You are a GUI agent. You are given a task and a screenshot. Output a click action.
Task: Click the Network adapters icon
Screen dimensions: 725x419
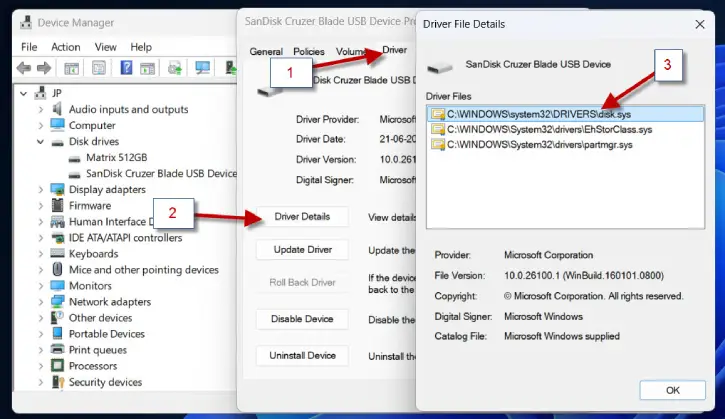click(x=57, y=302)
